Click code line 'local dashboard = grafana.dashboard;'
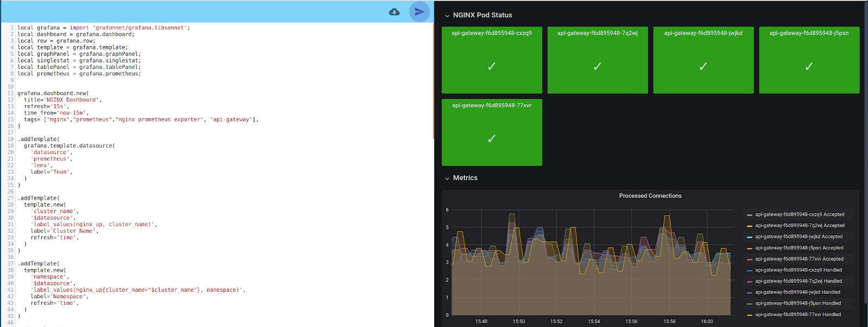This screenshot has height=327, width=868. point(76,34)
